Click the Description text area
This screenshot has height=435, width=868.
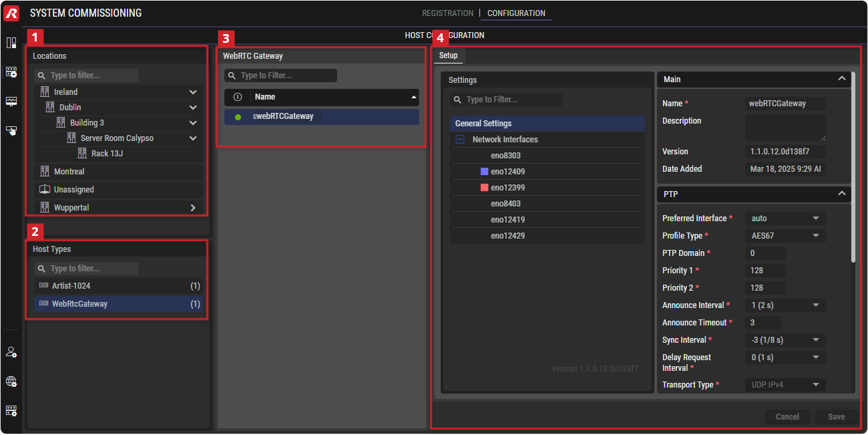coord(785,128)
